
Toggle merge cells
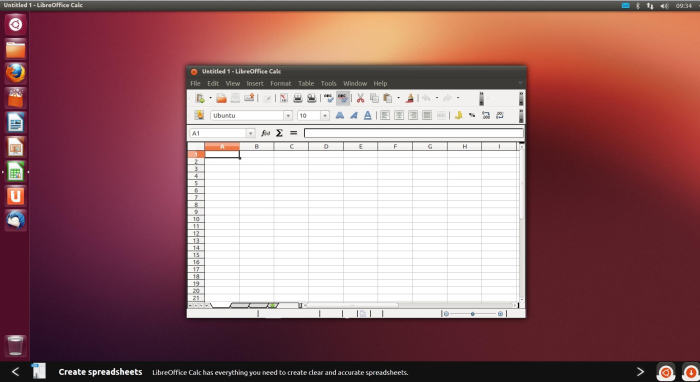coord(441,116)
